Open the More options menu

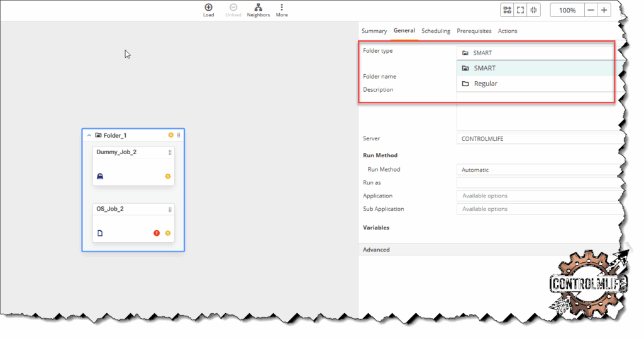point(282,8)
